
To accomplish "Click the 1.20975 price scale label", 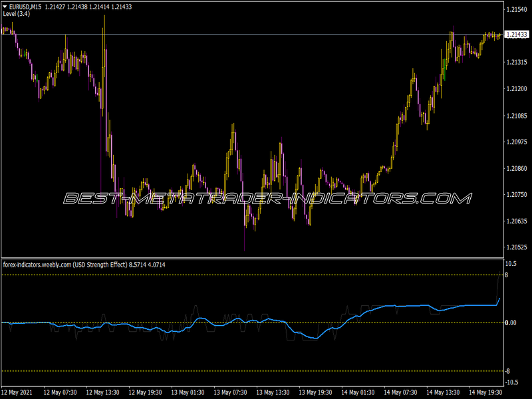I will [x=517, y=142].
